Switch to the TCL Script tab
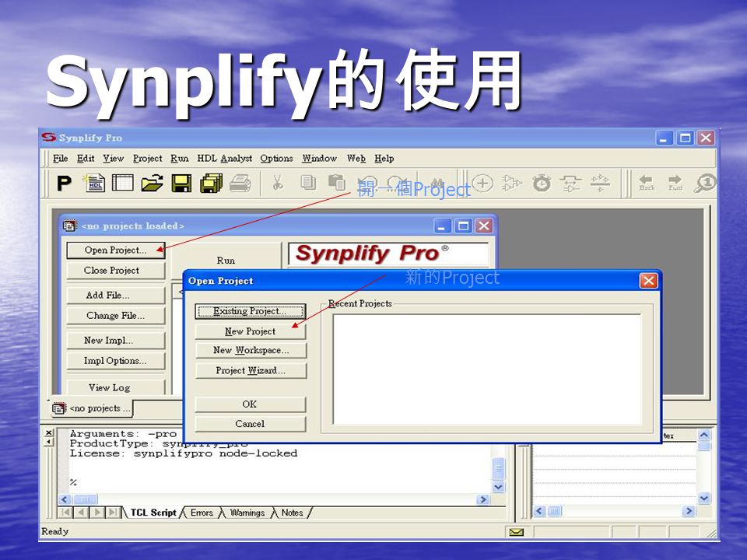Screen dimensions: 747x560 point(153,513)
